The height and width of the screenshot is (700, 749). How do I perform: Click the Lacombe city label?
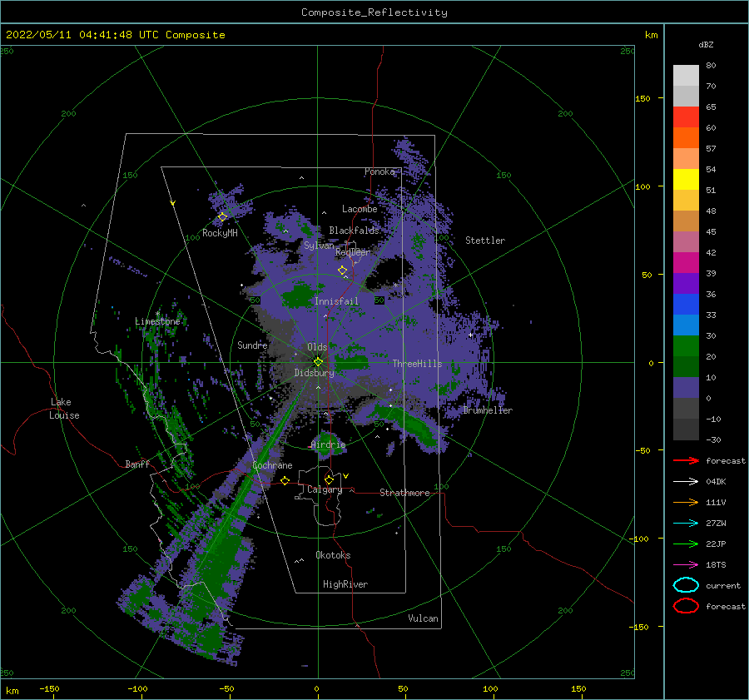click(360, 209)
